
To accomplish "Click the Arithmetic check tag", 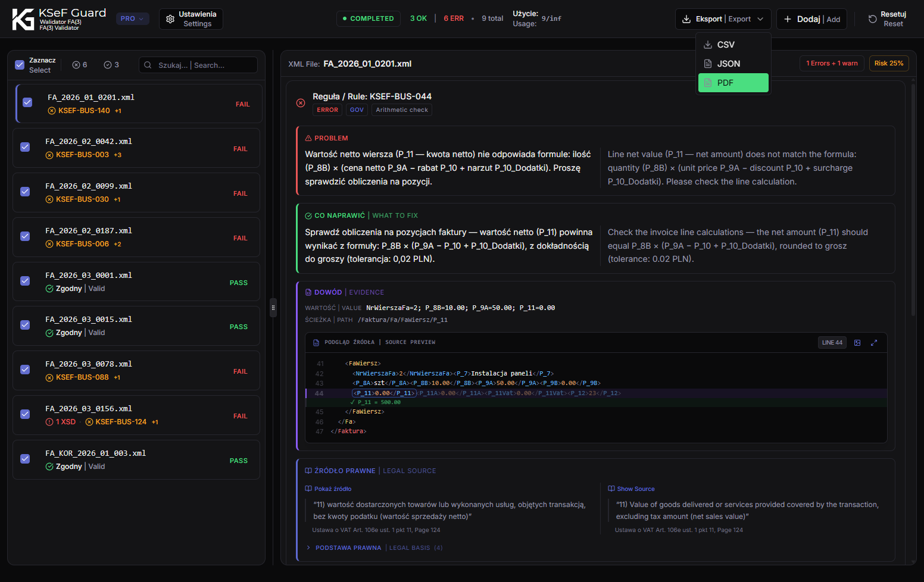I will (x=402, y=110).
